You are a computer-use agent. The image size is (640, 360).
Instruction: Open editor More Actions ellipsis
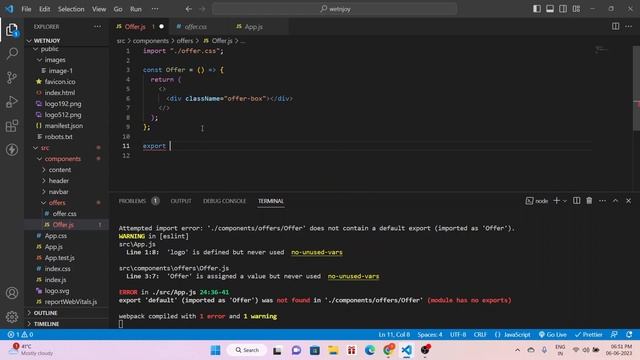(629, 27)
